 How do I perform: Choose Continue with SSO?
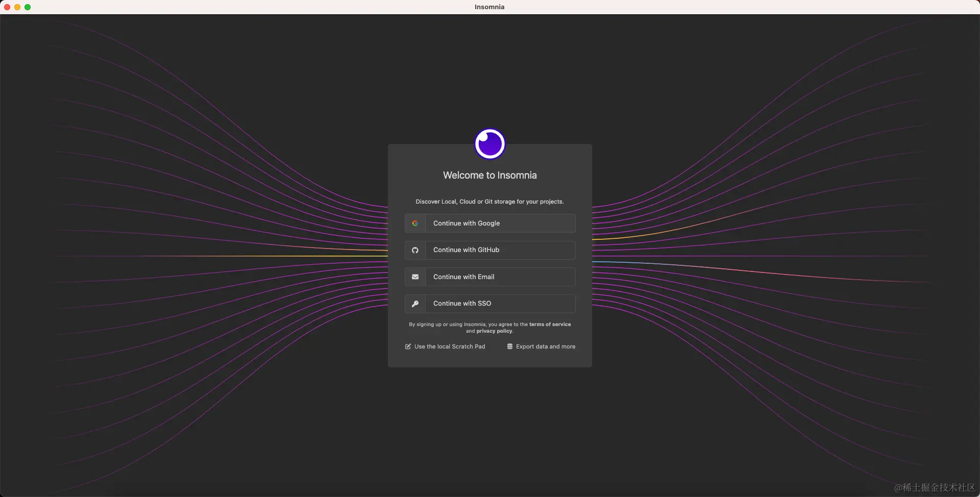(490, 304)
